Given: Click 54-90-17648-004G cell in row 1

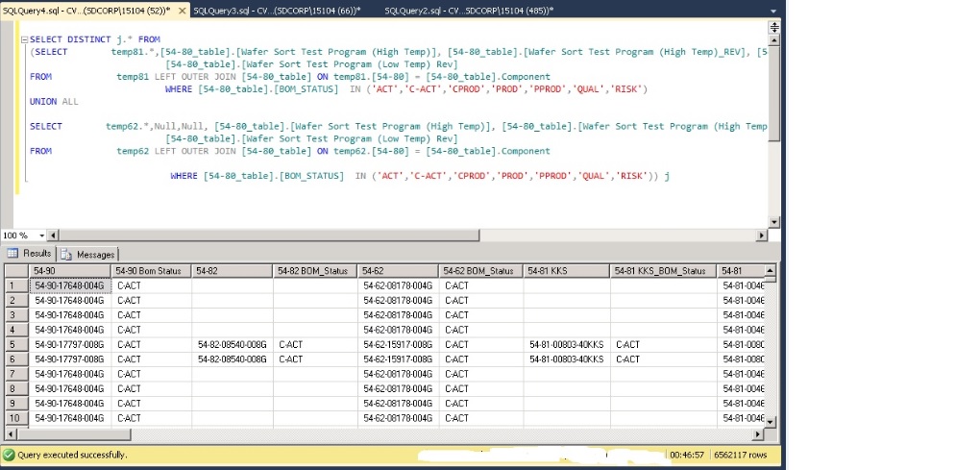Looking at the screenshot, I should tap(70, 285).
